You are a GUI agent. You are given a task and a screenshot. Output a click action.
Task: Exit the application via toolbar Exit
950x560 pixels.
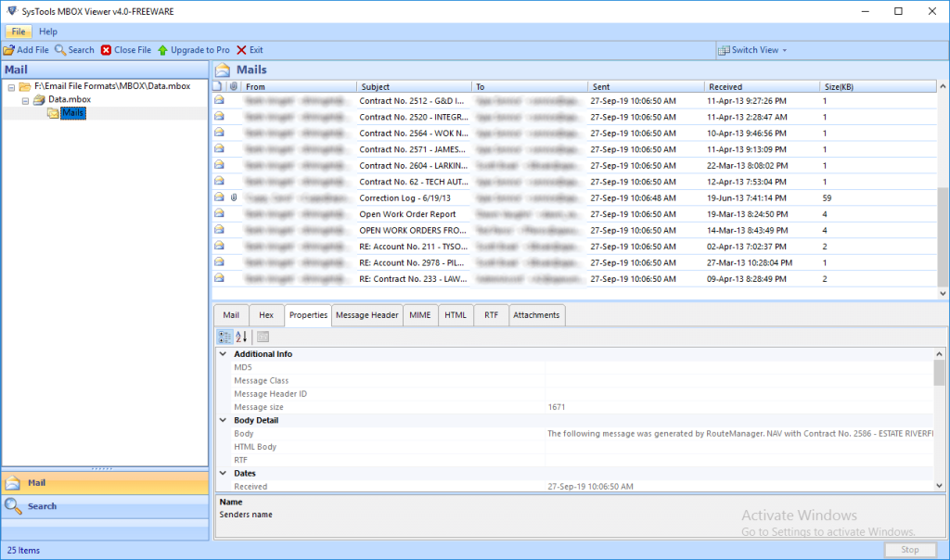250,50
